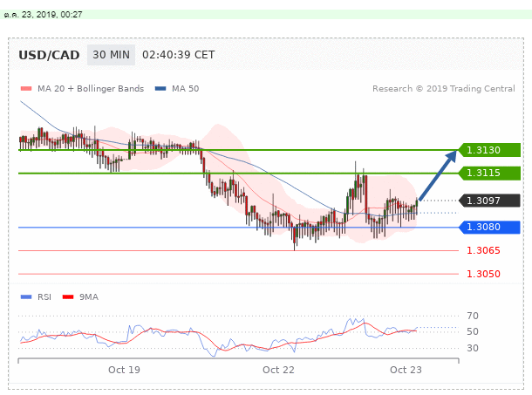
Task: Click the RSI 50 level label
Action: [473, 331]
